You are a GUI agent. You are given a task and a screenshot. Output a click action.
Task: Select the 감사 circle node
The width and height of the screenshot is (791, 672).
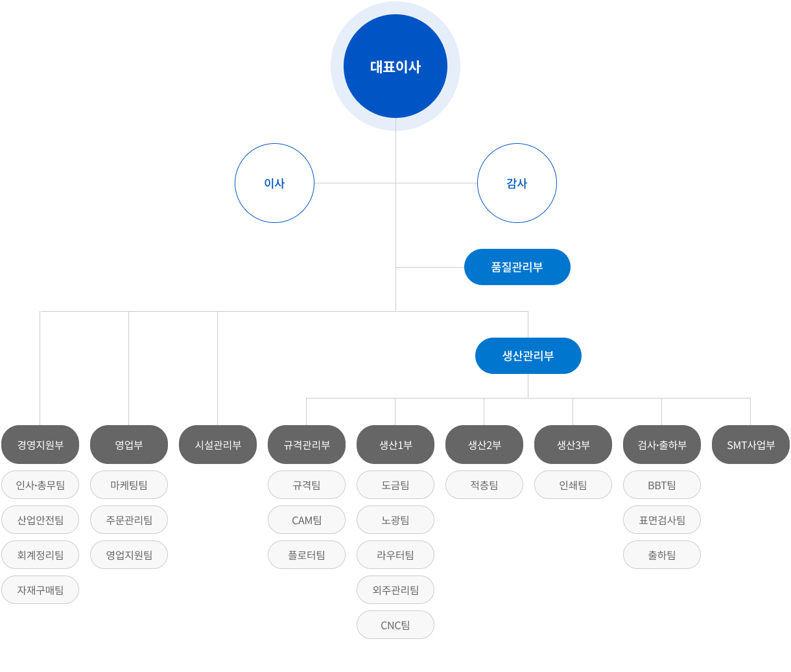tap(517, 183)
